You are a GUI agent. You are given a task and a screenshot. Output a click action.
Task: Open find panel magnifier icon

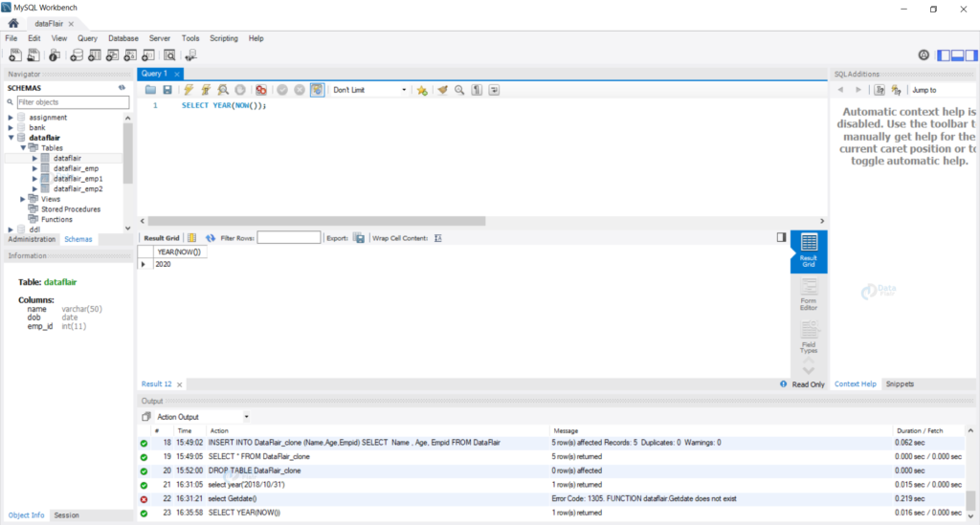[459, 90]
